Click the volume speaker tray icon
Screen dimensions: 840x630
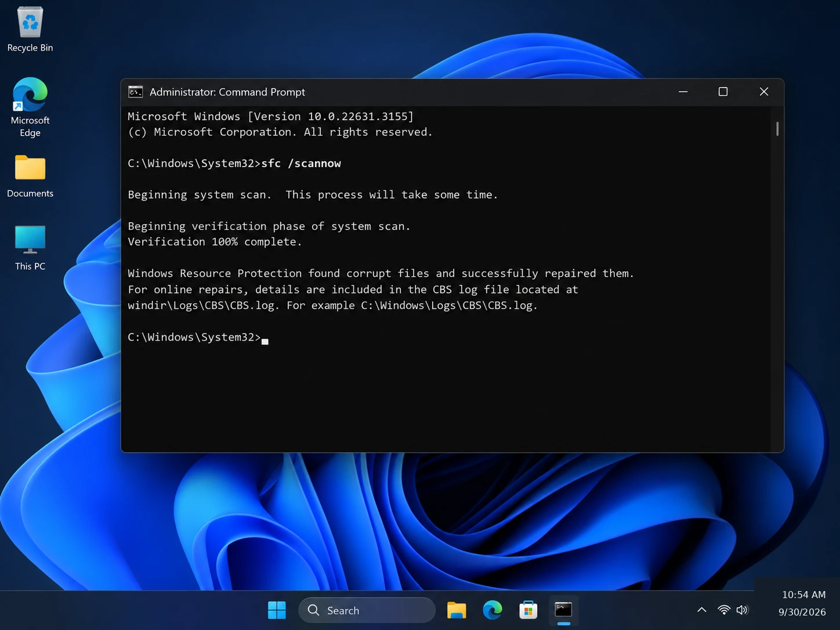click(x=742, y=610)
